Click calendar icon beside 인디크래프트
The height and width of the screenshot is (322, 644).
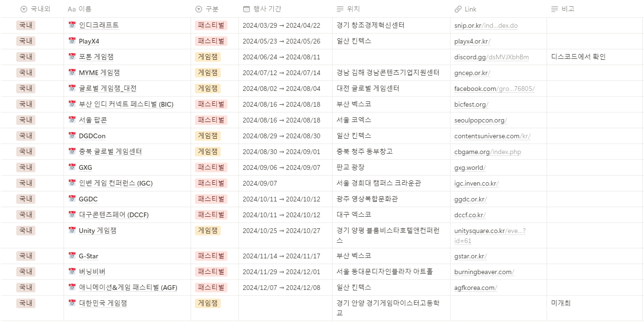click(72, 25)
